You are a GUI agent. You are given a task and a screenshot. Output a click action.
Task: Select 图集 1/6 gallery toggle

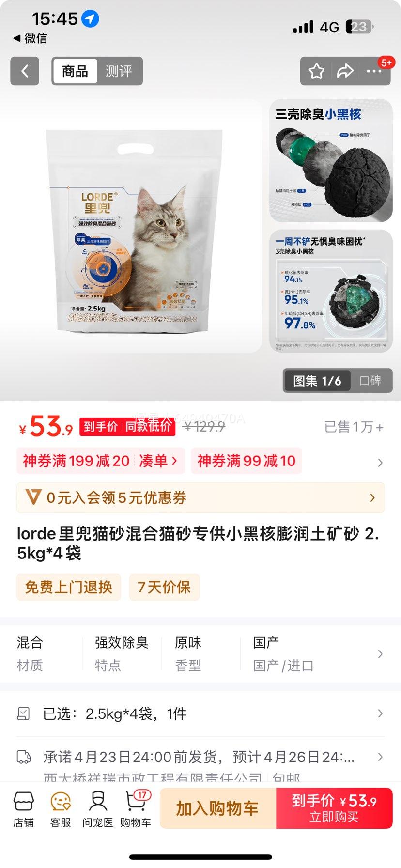[x=317, y=381]
